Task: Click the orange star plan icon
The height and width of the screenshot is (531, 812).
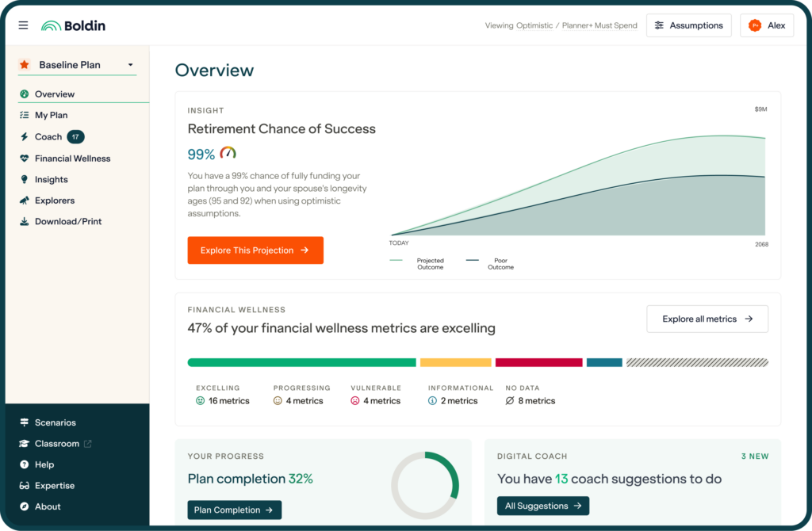Action: pyautogui.click(x=25, y=64)
